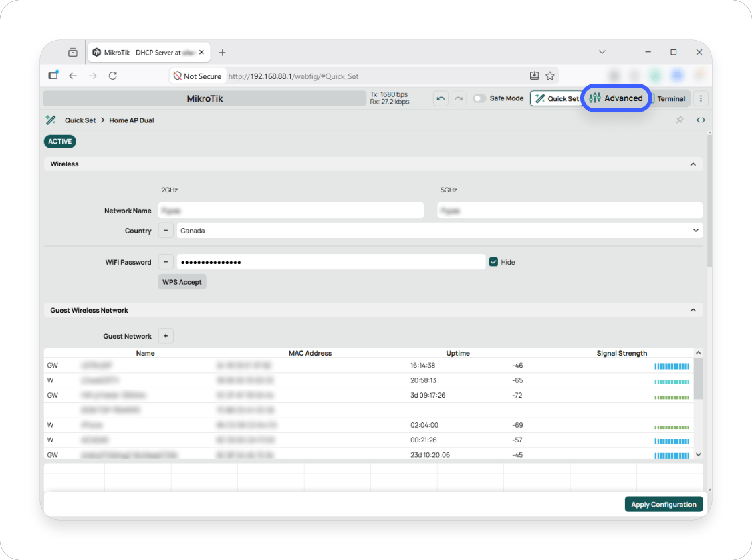Collapse the Guest Wireless Network section
The image size is (752, 560).
coord(693,310)
